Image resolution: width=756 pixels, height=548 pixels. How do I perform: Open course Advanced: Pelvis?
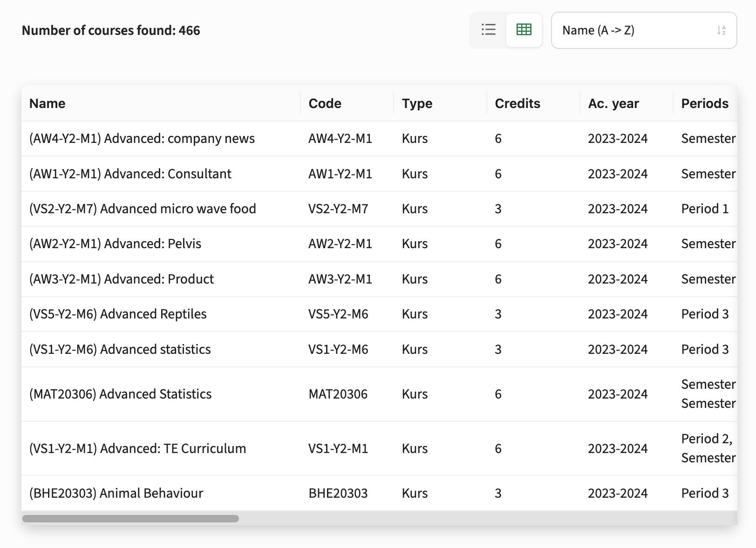pos(115,244)
